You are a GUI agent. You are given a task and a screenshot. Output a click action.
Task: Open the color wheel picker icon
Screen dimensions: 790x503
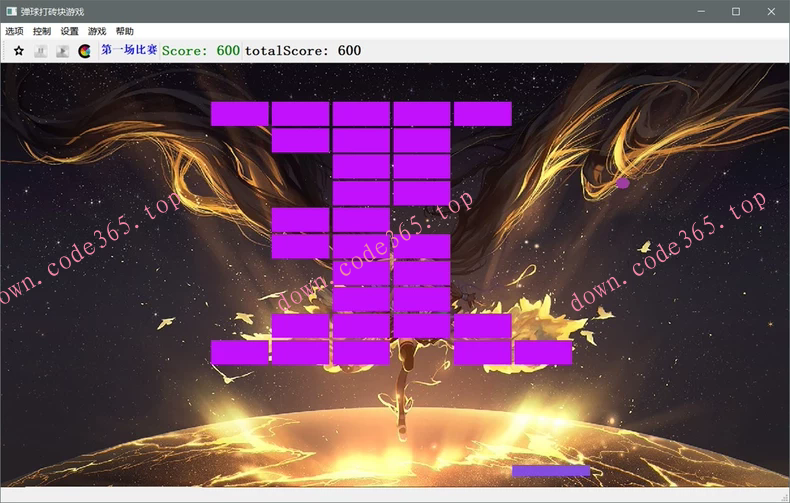[85, 51]
